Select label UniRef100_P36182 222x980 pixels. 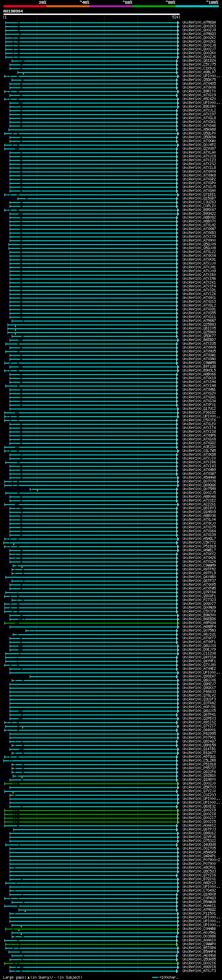coord(199,412)
